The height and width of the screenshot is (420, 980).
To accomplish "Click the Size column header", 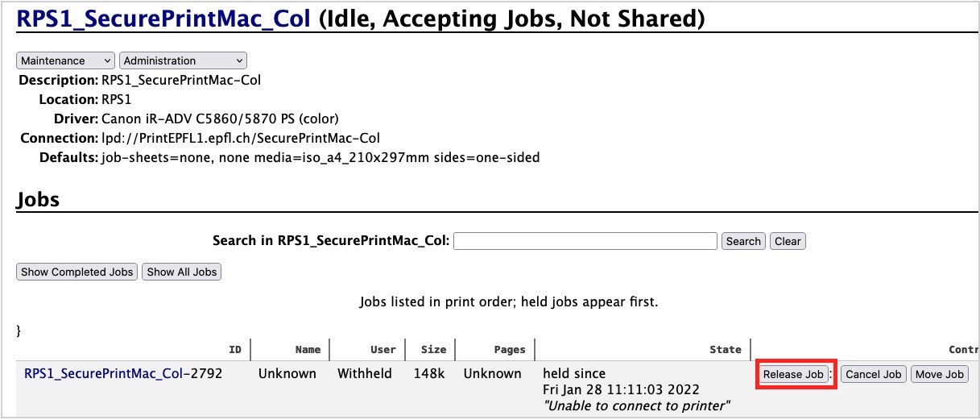I will (x=433, y=350).
